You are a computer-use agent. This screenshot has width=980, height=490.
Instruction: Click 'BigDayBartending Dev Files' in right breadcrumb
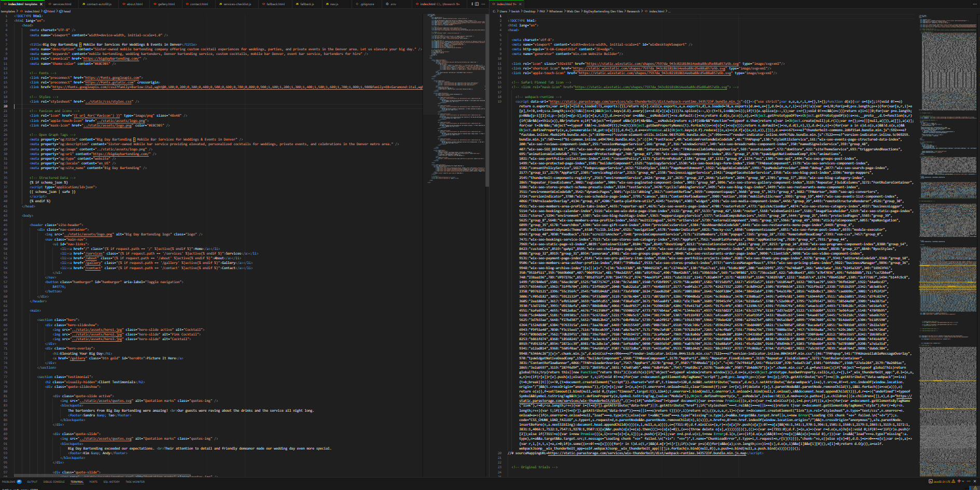605,11
